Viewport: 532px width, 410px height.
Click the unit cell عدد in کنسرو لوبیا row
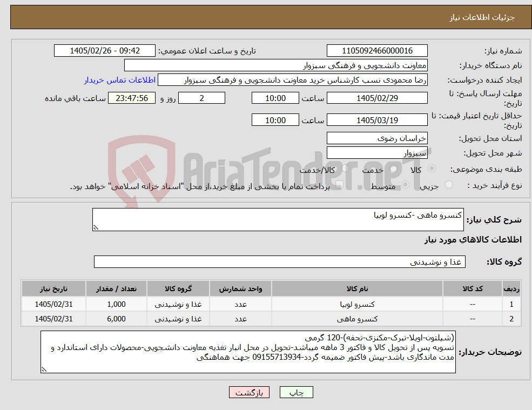coord(240,304)
